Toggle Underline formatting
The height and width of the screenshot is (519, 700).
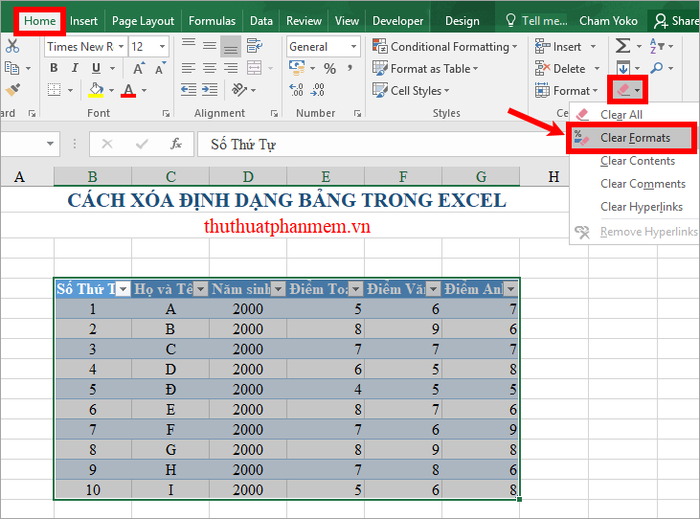98,68
